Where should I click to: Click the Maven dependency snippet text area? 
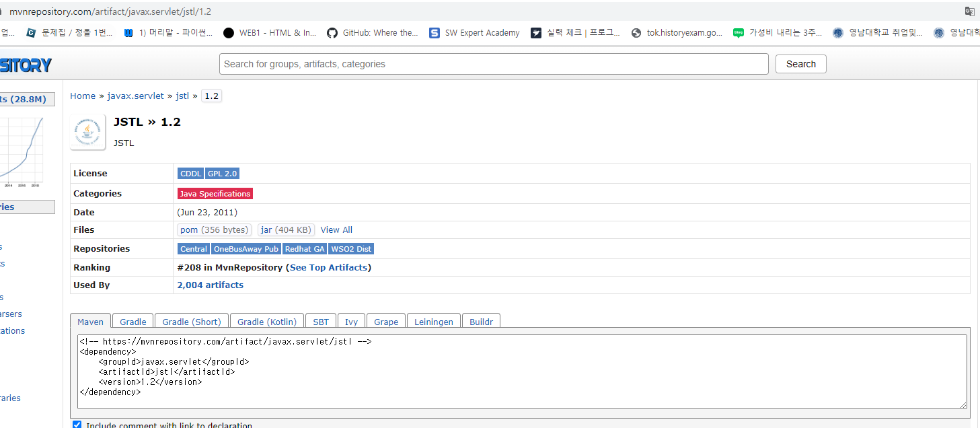(522, 371)
